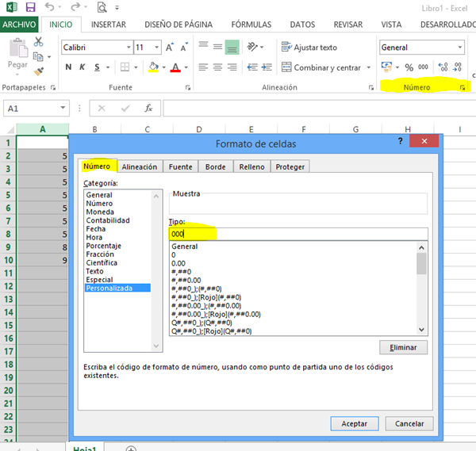The image size is (476, 451).
Task: Switch to the Alineación dialog tab
Action: click(x=139, y=166)
